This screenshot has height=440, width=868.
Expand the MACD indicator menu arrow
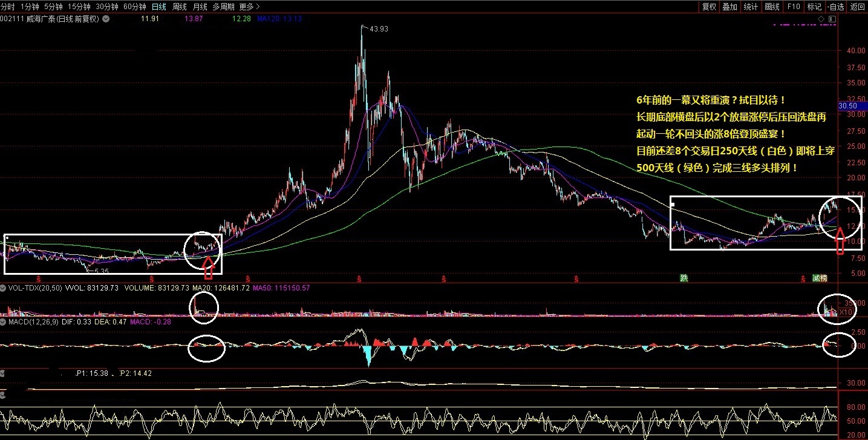3,323
